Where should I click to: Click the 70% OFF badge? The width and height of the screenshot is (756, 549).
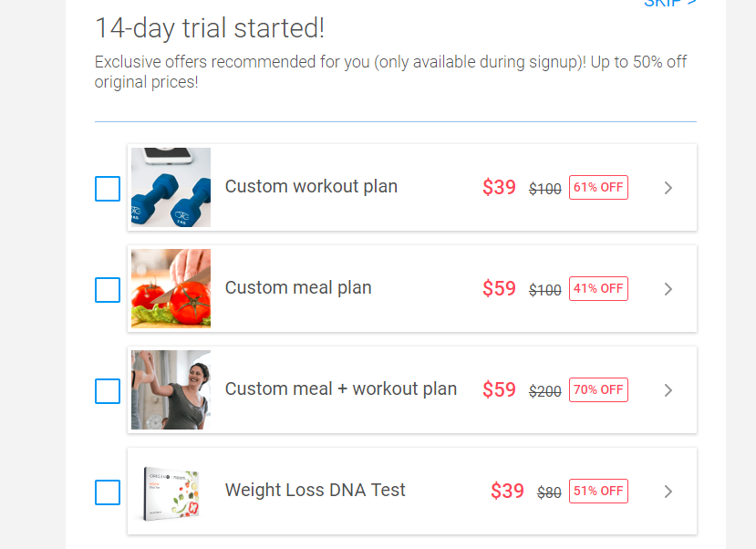click(x=597, y=389)
